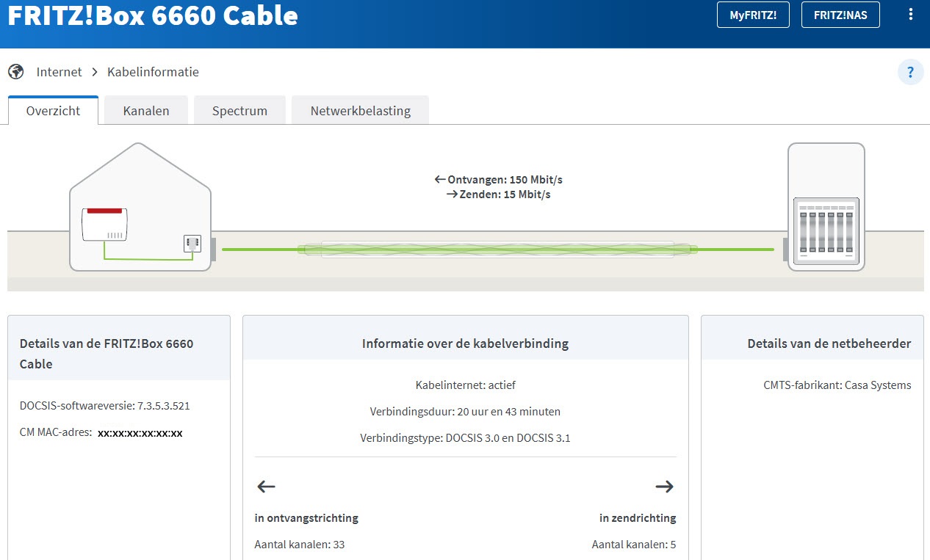Click the FRITZ!Box 6660 Cable header title
Viewport: 930px width, 560px height.
(153, 15)
